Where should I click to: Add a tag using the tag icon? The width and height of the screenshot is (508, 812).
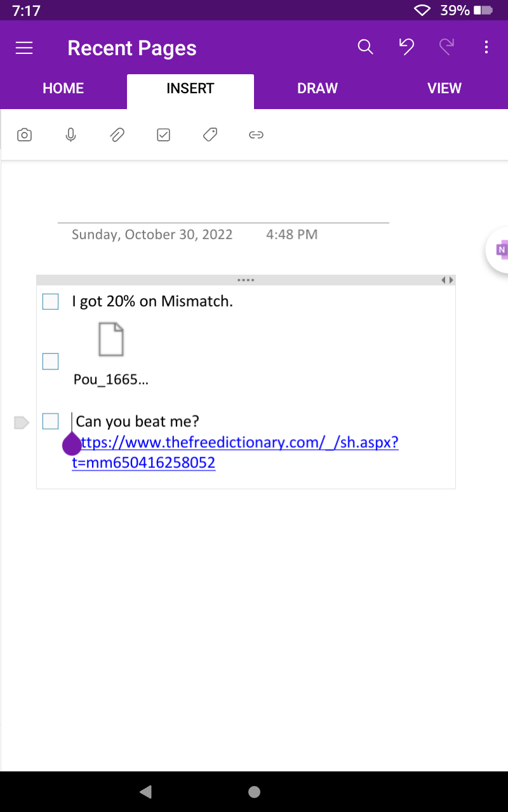[x=210, y=134]
